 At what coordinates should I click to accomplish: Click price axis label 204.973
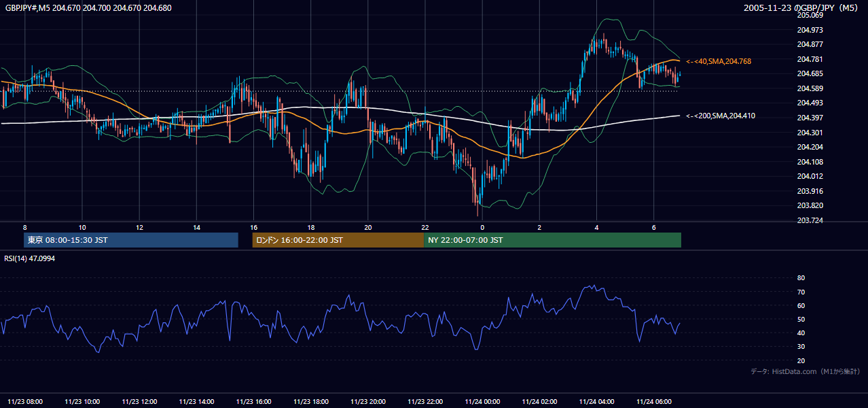pos(810,30)
